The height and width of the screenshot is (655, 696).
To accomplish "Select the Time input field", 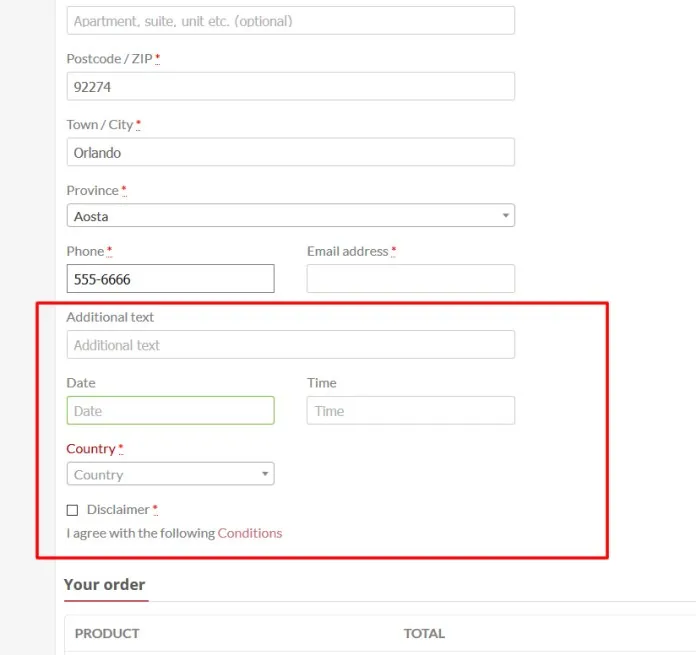I will tap(410, 411).
